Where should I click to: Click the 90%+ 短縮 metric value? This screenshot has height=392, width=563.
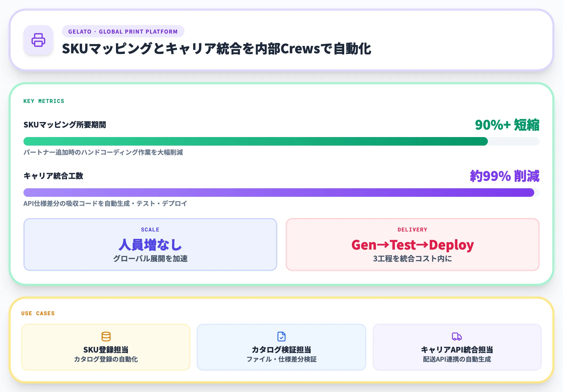(507, 125)
